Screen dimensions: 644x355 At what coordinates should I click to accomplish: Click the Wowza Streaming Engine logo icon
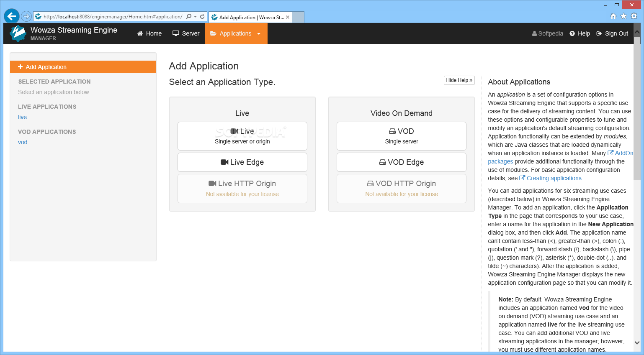[x=18, y=33]
